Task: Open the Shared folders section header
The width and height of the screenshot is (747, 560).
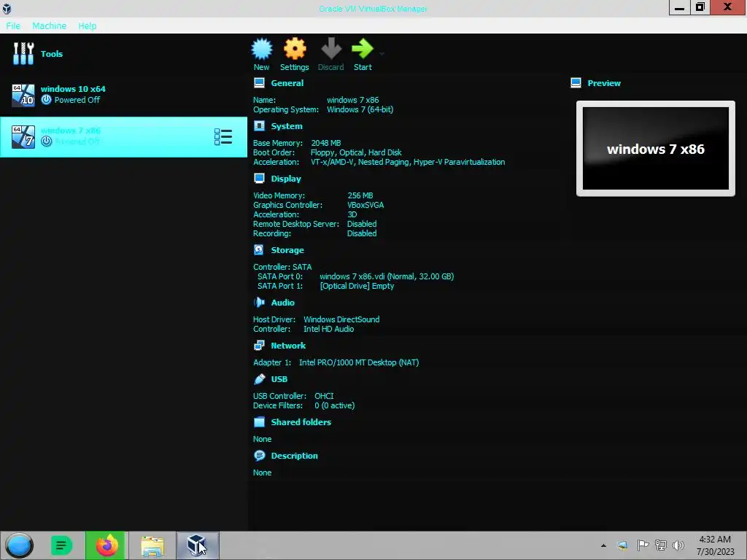Action: point(301,422)
